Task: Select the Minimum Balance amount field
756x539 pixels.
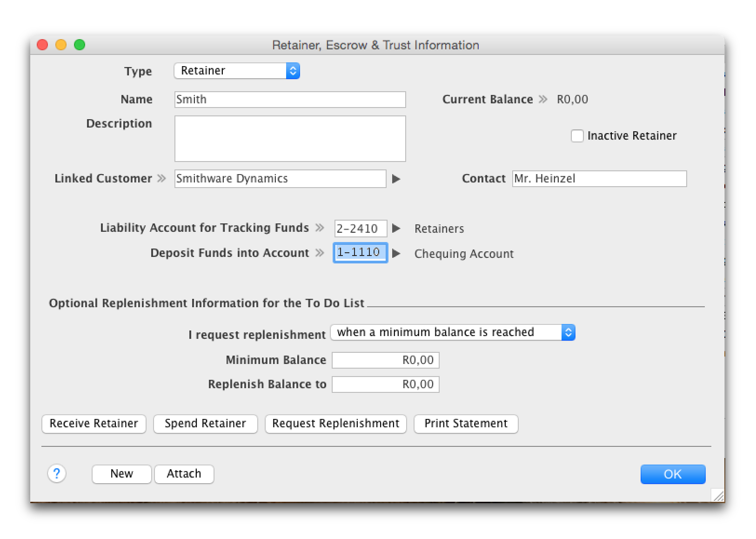Action: coord(385,360)
